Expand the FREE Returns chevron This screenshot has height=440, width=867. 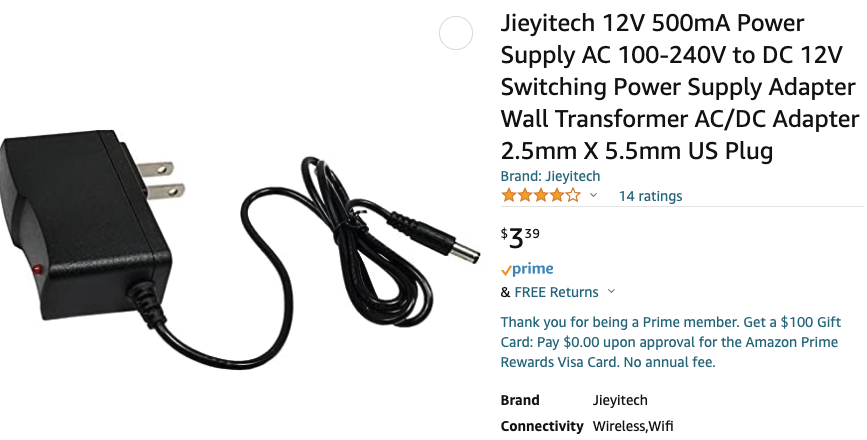[611, 291]
